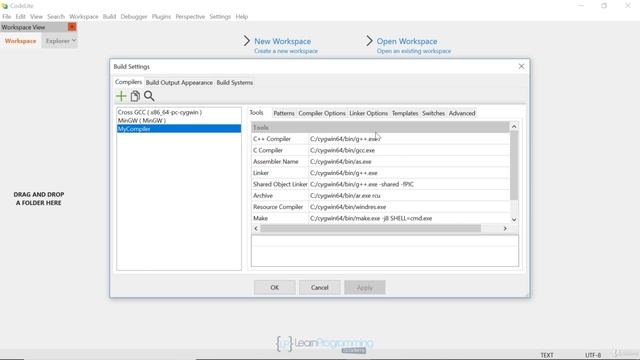Close the Workspace View pane
640x360 pixels.
tap(72, 27)
